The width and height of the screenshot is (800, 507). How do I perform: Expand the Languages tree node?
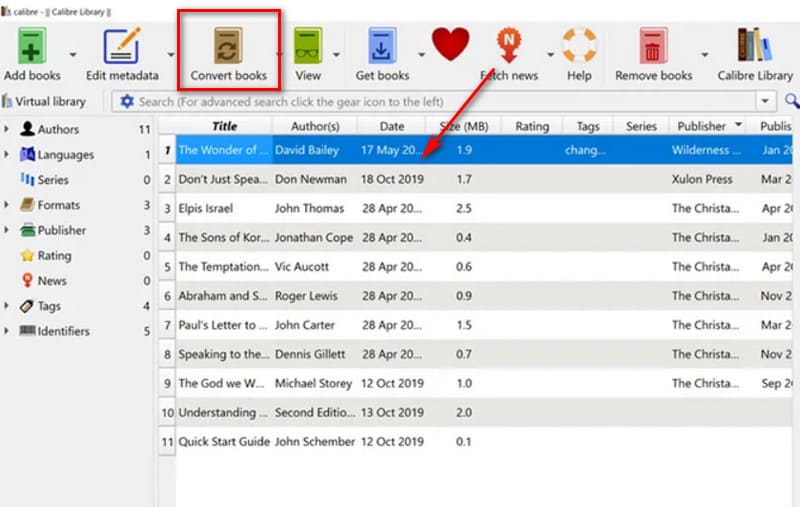pyautogui.click(x=6, y=154)
